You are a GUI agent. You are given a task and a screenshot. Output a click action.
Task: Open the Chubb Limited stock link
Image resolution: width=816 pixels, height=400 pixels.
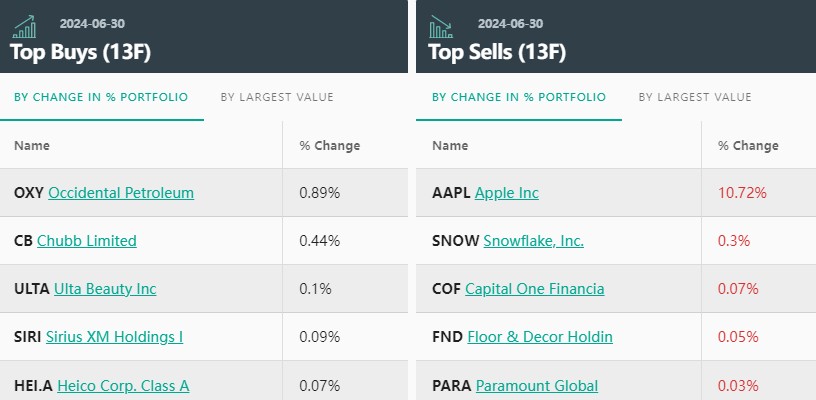click(87, 241)
